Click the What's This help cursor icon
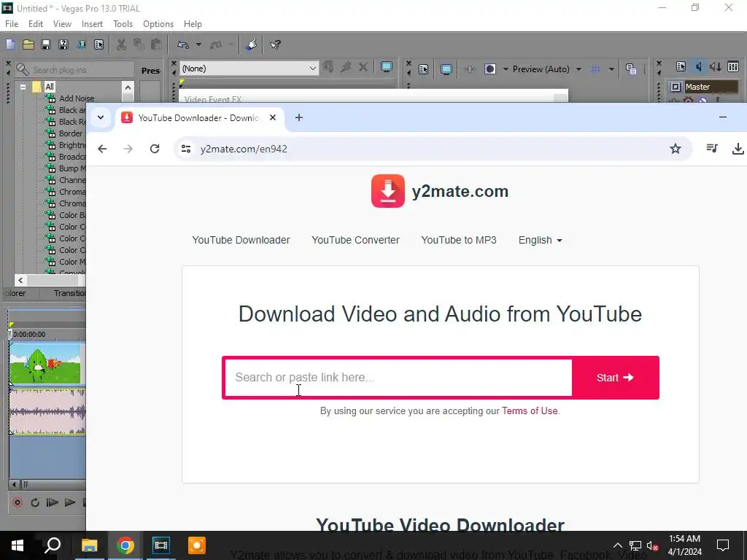Screen dimensions: 747x560 pos(275,44)
